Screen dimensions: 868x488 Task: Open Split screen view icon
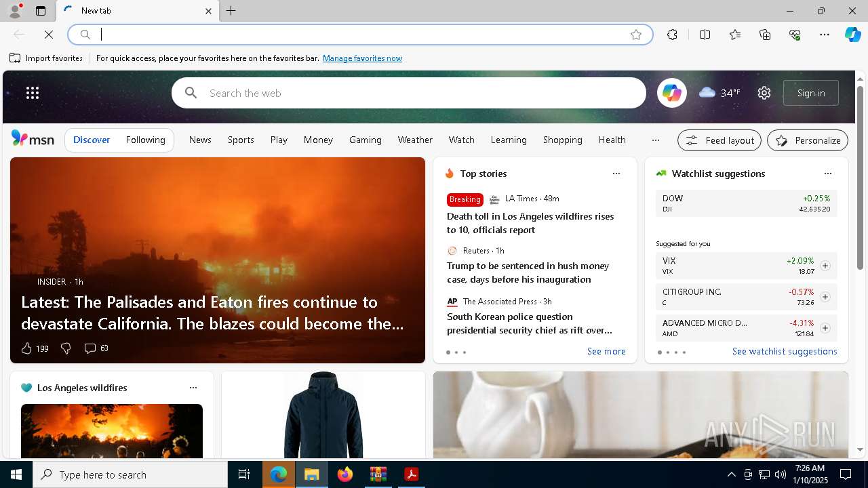(705, 35)
